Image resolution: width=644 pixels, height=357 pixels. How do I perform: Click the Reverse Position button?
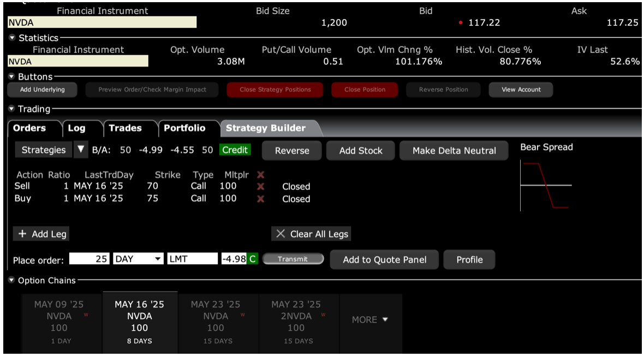pyautogui.click(x=444, y=90)
